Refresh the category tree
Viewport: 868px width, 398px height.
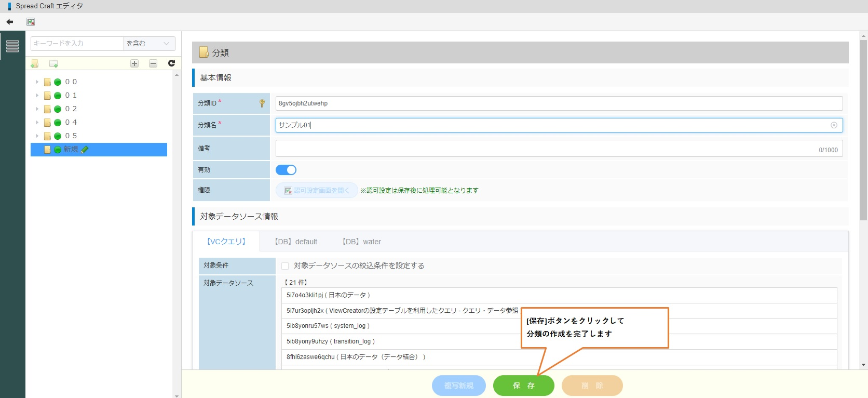[171, 63]
